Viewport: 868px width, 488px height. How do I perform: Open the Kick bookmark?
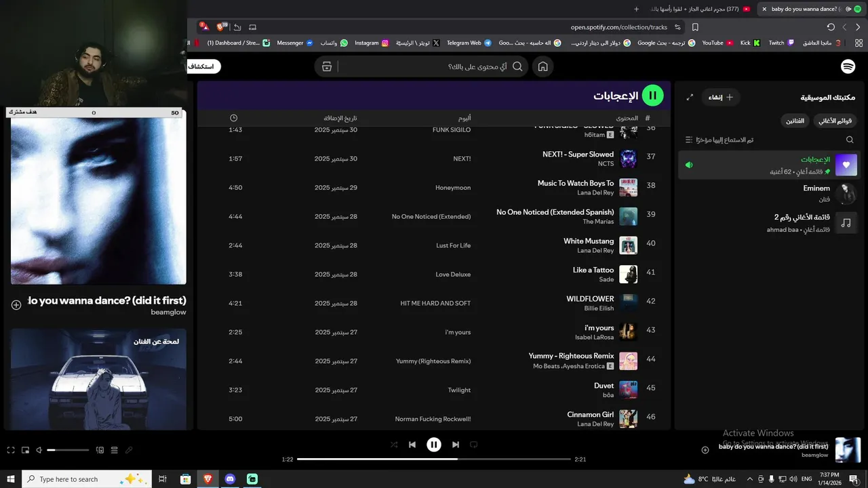tap(750, 43)
